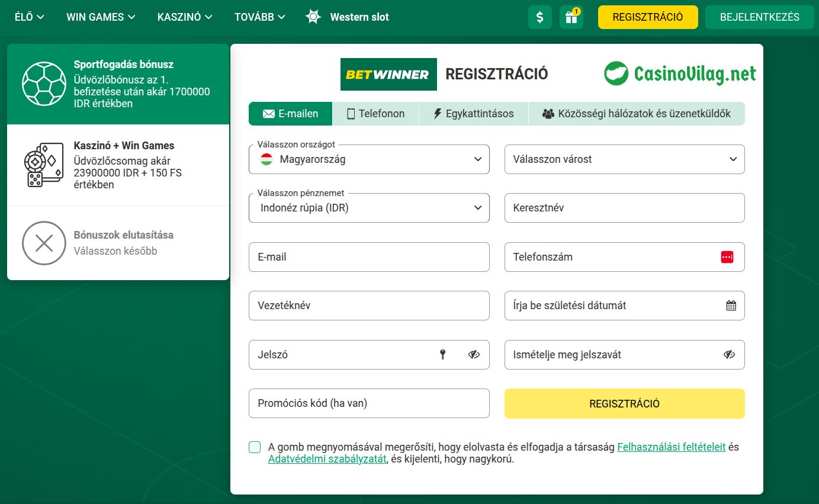Viewport: 819px width, 504px height.
Task: Tick the terms and conditions checkbox
Action: (x=255, y=447)
